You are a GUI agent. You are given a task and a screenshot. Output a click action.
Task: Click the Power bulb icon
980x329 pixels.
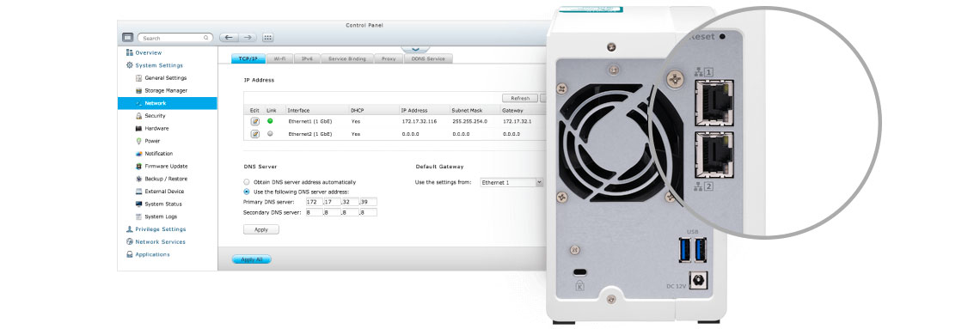(x=138, y=141)
